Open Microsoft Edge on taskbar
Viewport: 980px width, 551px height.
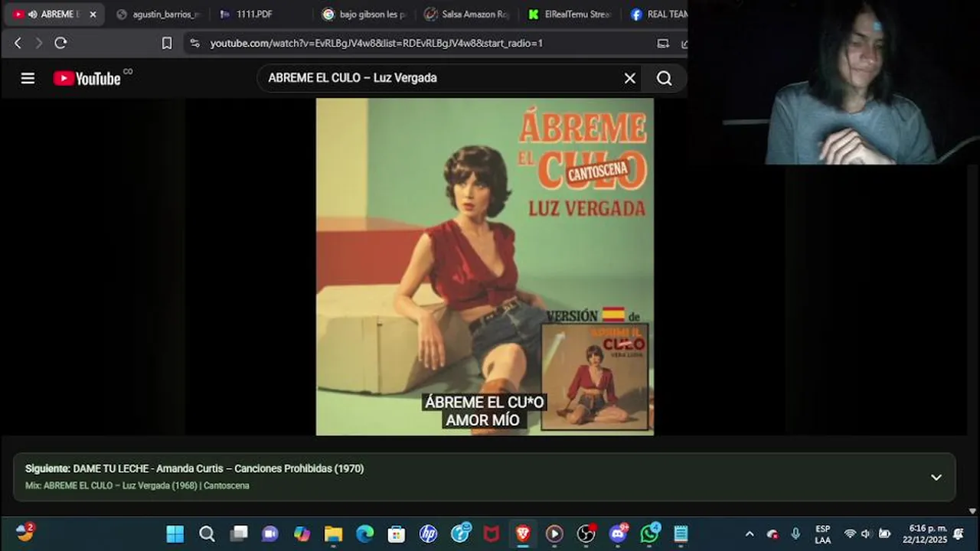coord(365,533)
